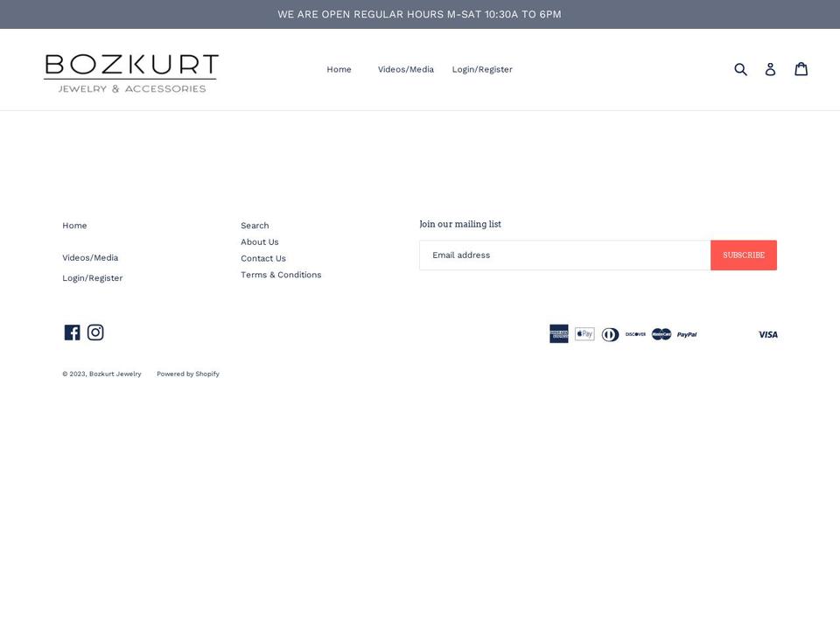Select Home in the top navigation
The width and height of the screenshot is (840, 630).
pyautogui.click(x=339, y=69)
